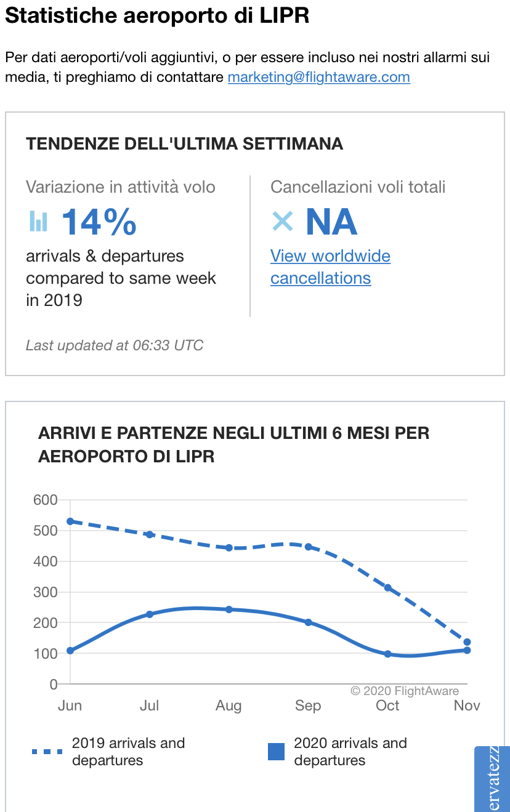This screenshot has width=510, height=812.
Task: Select the July 2019 data point on dashed line
Action: tap(150, 534)
